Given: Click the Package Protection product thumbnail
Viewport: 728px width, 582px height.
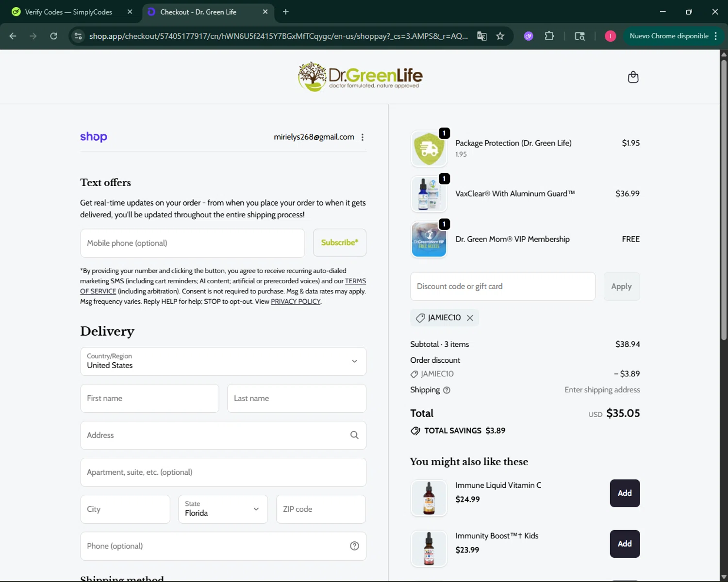Looking at the screenshot, I should pos(429,149).
